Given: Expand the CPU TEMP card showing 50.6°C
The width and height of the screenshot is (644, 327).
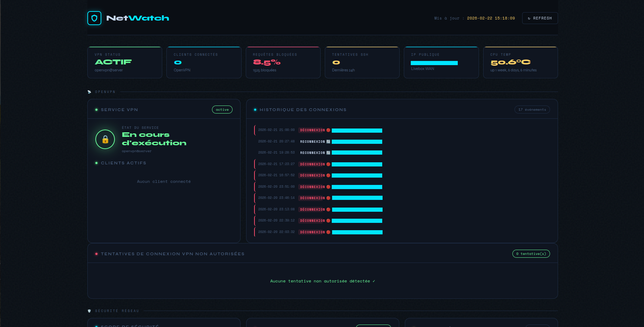Looking at the screenshot, I should pyautogui.click(x=520, y=62).
